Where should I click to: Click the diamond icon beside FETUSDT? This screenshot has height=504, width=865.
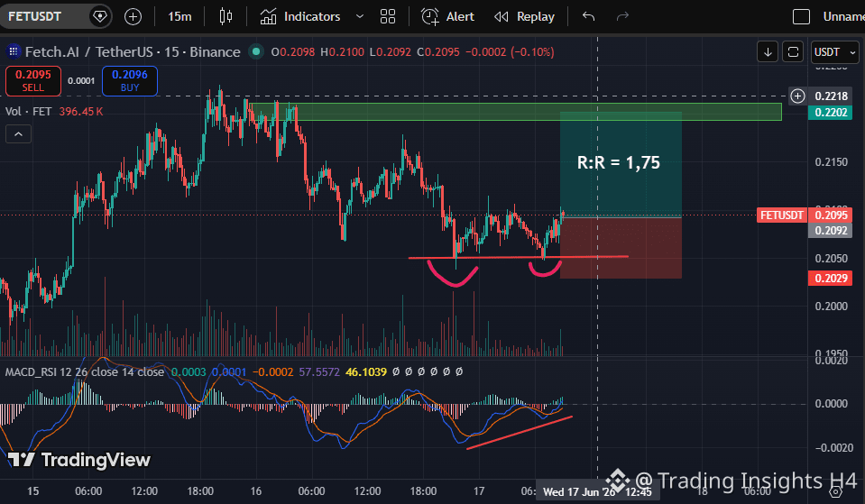(100, 16)
